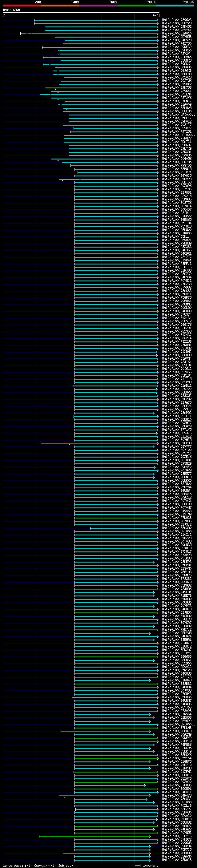The height and width of the screenshot is (868, 197).
Task: Click the orange ~40% identity legend bar
Action: 60,6
